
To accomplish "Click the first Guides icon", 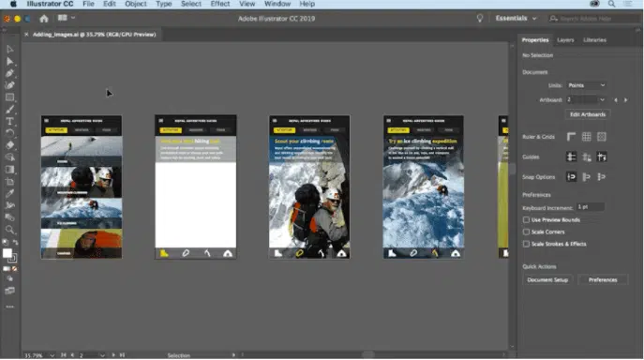I will (571, 157).
